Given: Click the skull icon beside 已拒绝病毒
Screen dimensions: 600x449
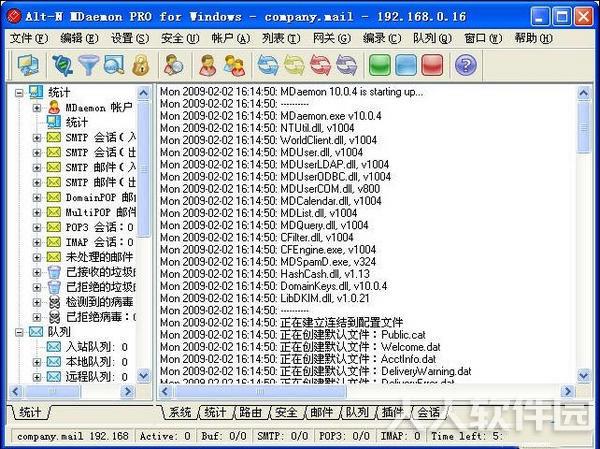Looking at the screenshot, I should 54,317.
